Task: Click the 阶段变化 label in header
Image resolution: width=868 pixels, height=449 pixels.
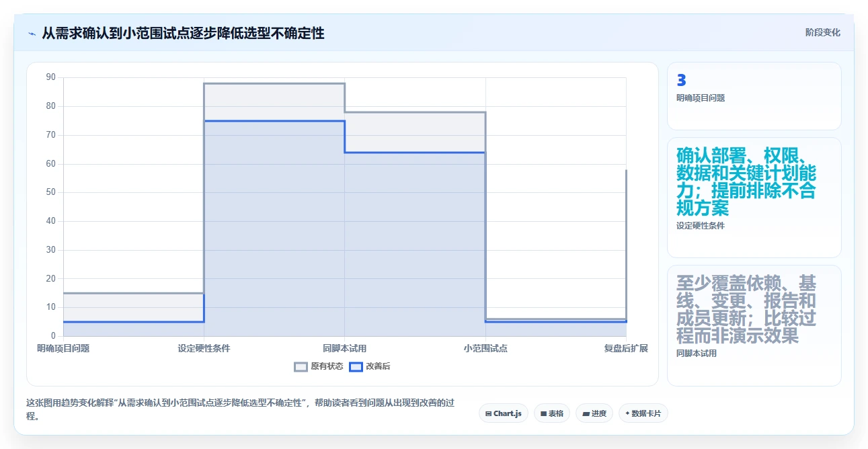Action: point(823,32)
